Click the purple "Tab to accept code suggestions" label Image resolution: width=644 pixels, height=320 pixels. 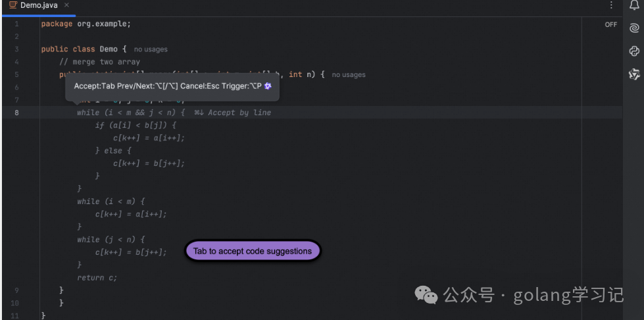[253, 251]
